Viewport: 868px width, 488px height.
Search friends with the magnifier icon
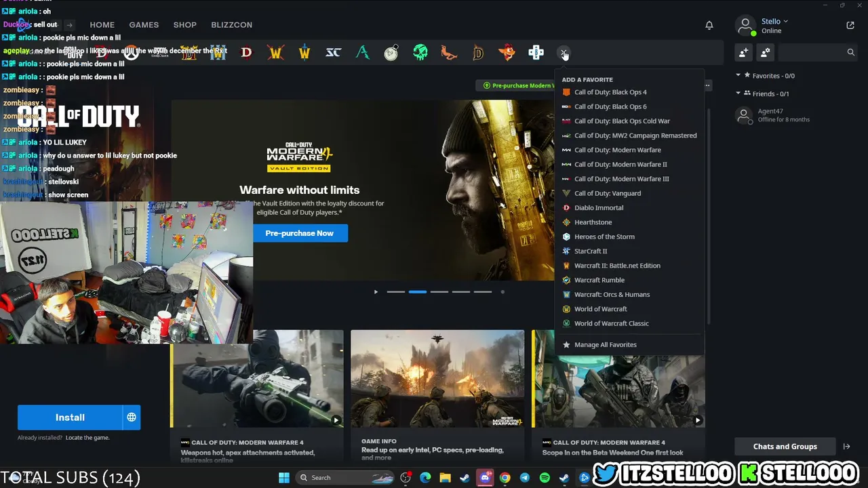point(850,52)
